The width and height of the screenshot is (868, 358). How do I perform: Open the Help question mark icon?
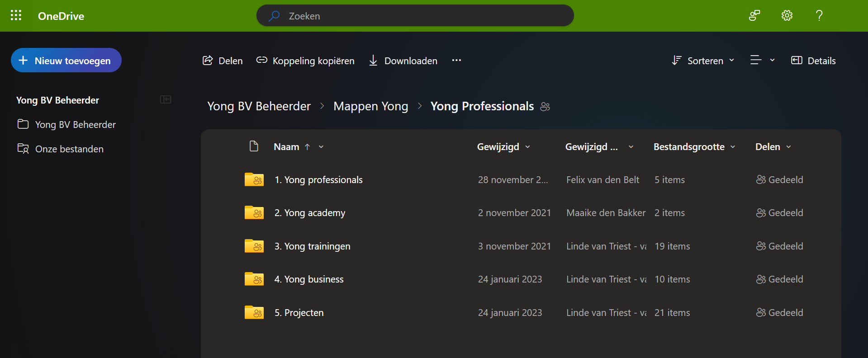click(x=819, y=15)
